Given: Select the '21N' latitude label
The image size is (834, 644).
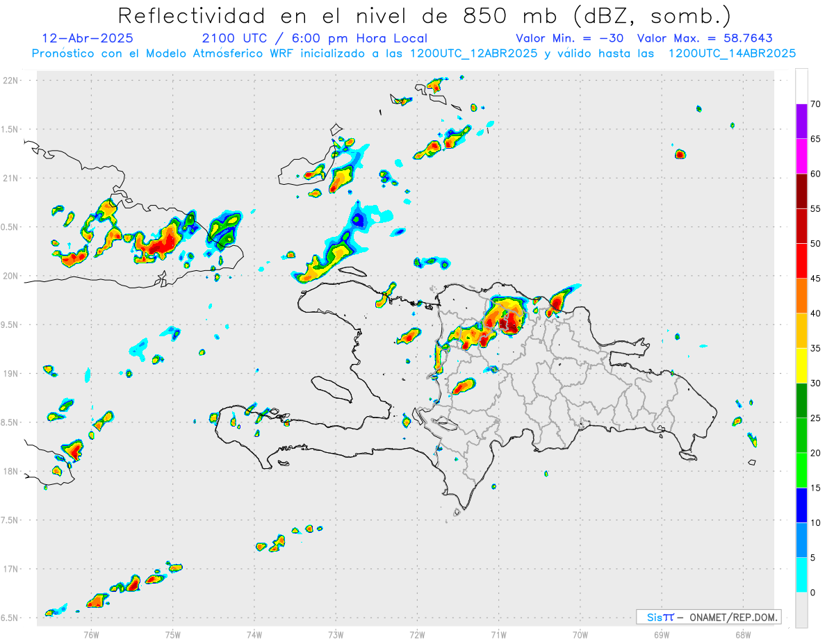Looking at the screenshot, I should click(x=12, y=178).
